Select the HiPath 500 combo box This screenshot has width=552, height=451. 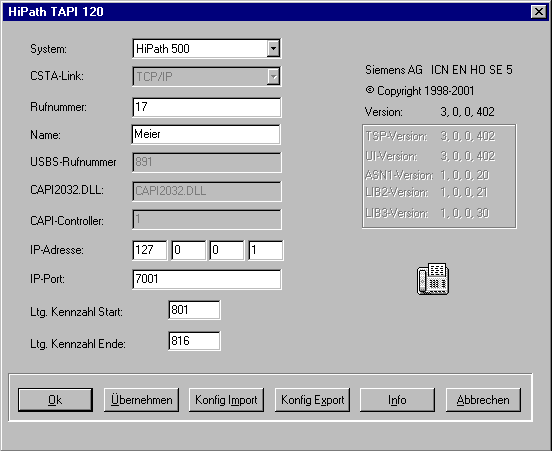207,49
